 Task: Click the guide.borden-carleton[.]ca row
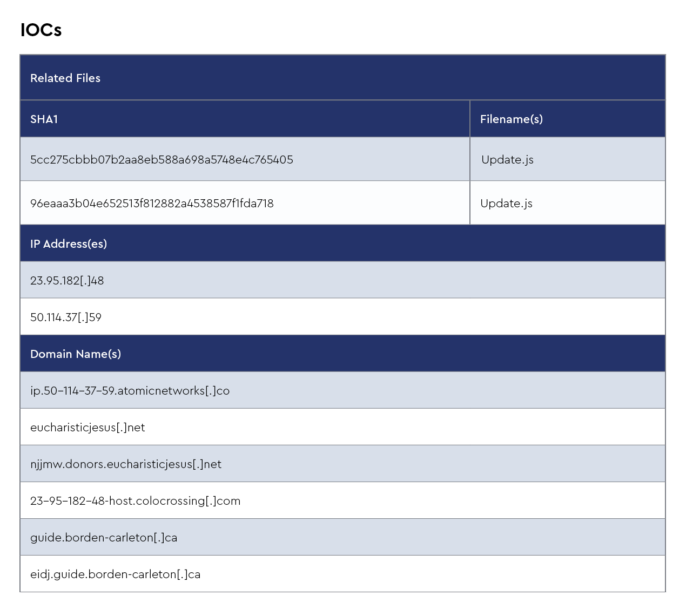[104, 538]
